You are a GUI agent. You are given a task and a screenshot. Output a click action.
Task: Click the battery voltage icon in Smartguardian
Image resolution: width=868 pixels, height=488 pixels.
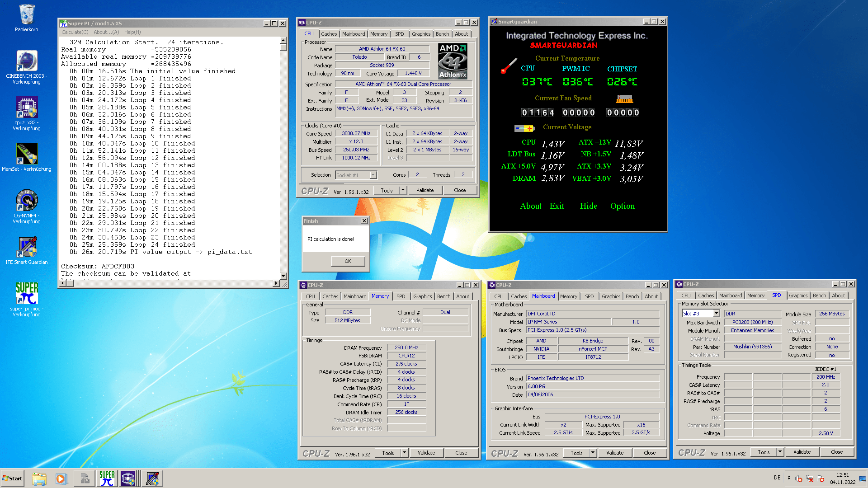(x=524, y=128)
